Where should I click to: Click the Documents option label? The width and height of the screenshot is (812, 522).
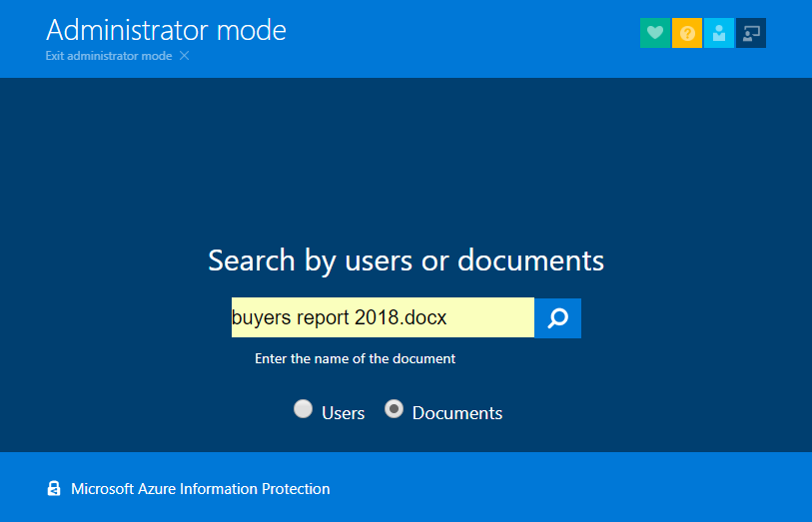[456, 413]
